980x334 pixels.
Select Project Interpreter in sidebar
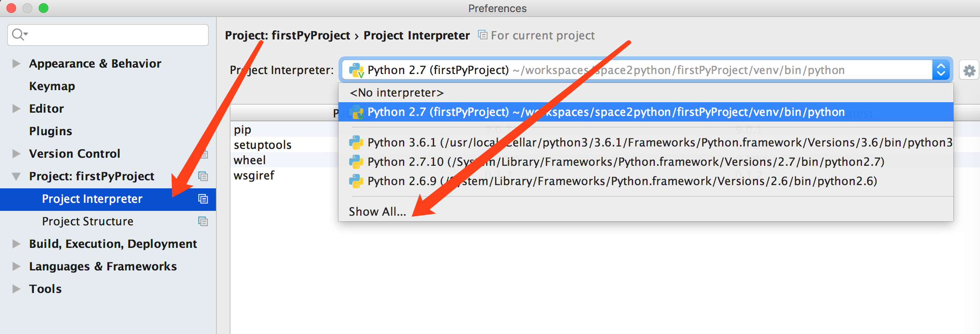pyautogui.click(x=108, y=199)
